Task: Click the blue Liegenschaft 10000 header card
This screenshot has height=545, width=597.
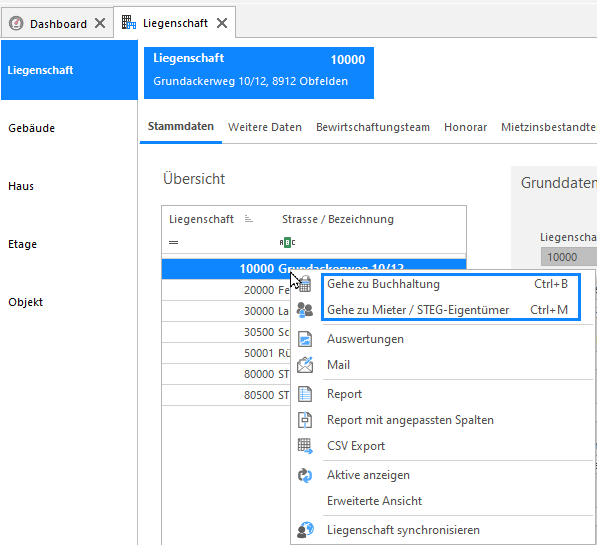Action: (x=259, y=73)
